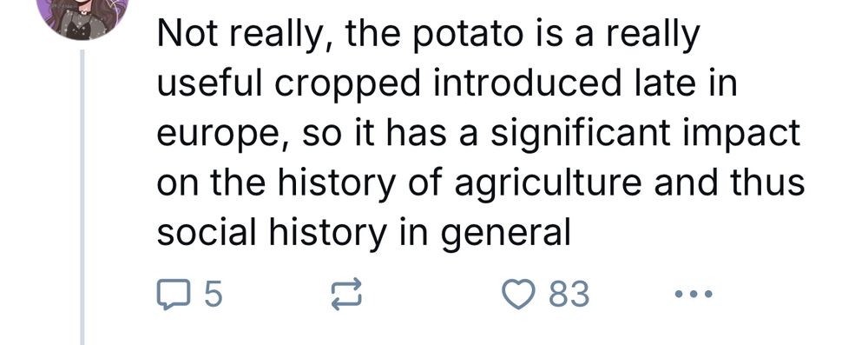Viewport: 868px width, 345px height.
Task: Click the like count number 83
Action: 569,294
